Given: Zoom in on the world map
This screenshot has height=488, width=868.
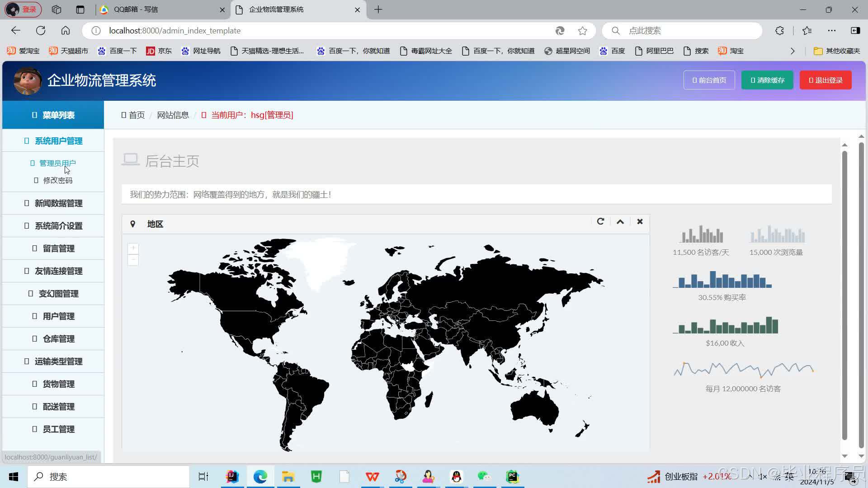Looking at the screenshot, I should coord(133,248).
